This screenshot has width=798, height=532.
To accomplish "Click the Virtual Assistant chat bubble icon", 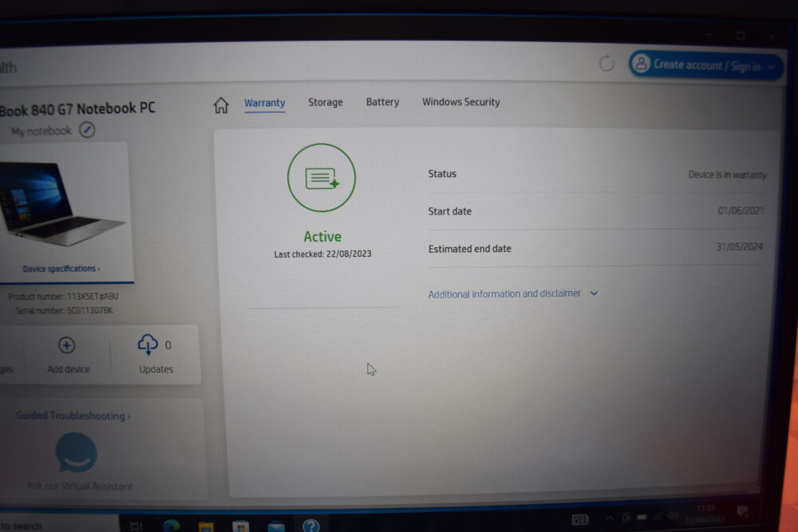I will coord(77,452).
